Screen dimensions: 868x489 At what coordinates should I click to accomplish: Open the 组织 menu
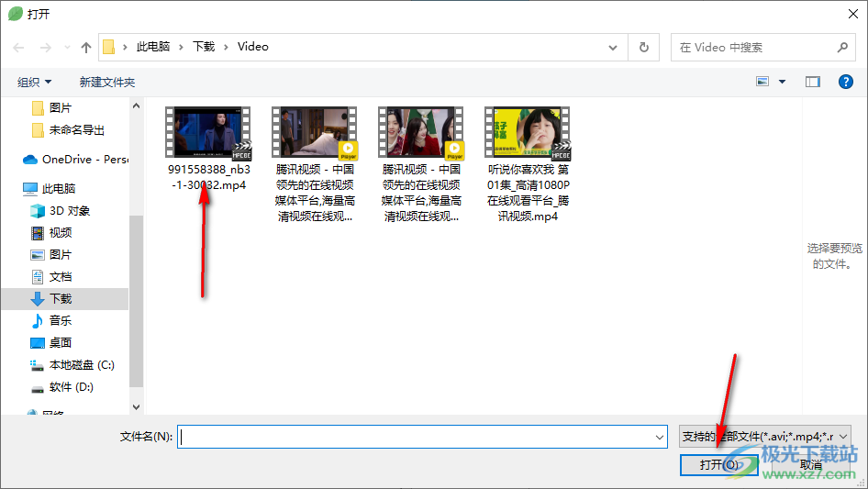coord(34,82)
